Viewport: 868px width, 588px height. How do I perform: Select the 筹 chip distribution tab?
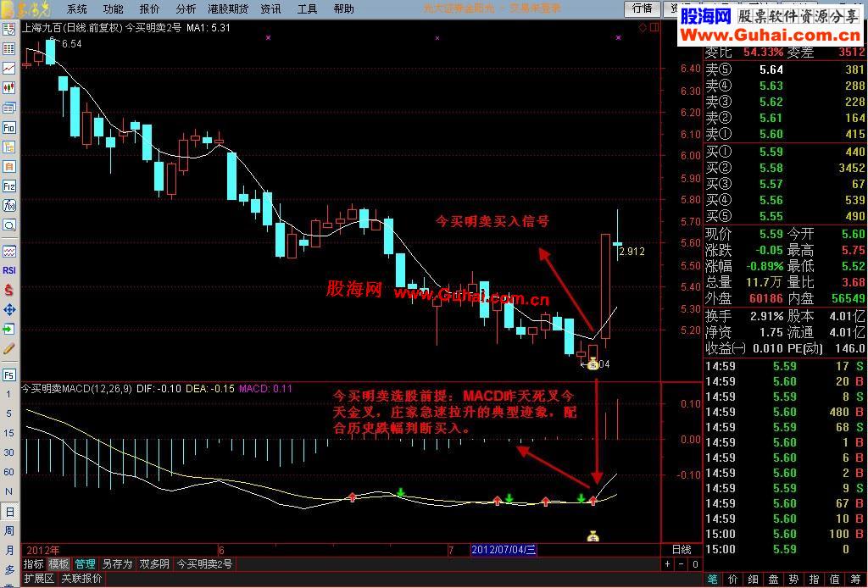coord(856,580)
